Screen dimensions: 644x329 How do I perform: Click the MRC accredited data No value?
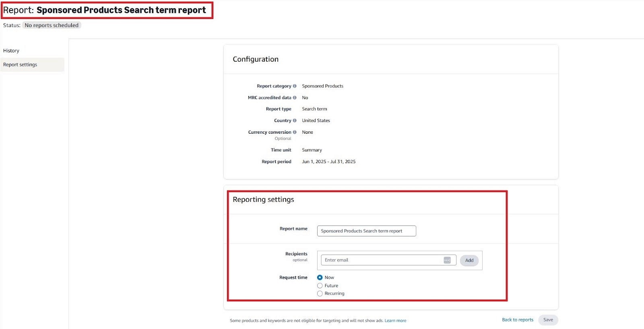[x=305, y=97]
